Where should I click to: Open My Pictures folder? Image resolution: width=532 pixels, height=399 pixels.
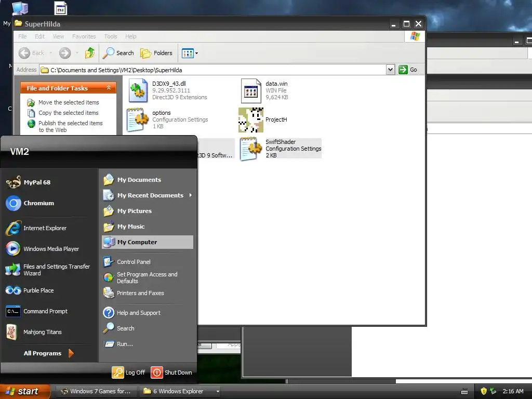147,211
